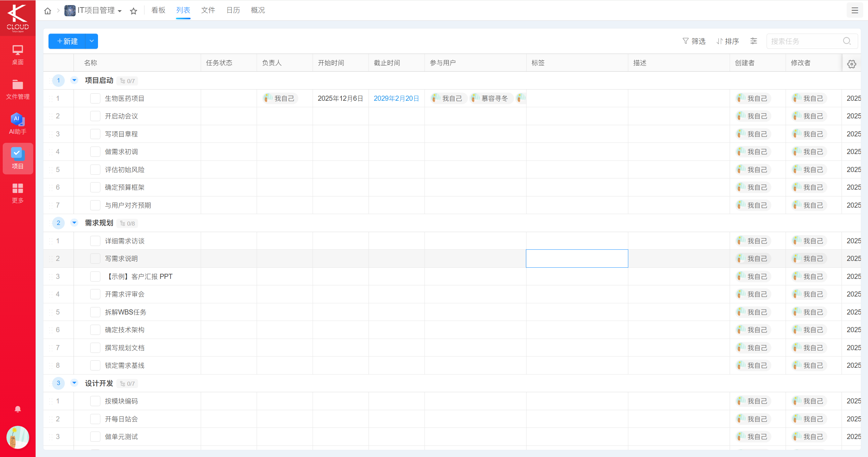Open view settings sliders icon

click(x=754, y=41)
